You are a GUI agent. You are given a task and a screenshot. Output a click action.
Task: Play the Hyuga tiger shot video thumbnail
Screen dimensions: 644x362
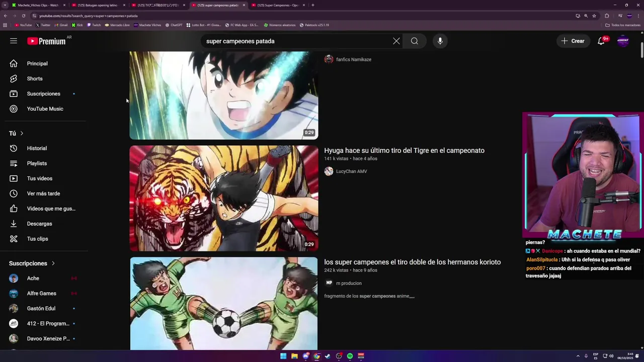(x=224, y=198)
